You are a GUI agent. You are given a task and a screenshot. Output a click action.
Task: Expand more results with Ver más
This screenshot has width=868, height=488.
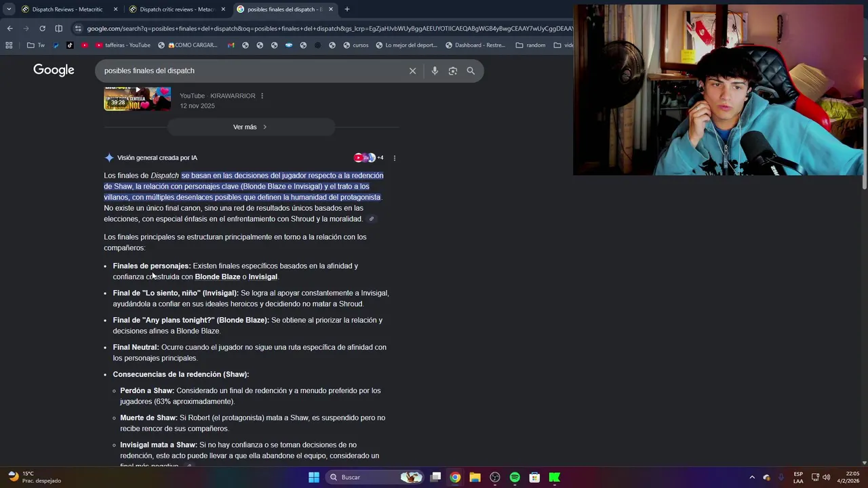click(x=250, y=127)
